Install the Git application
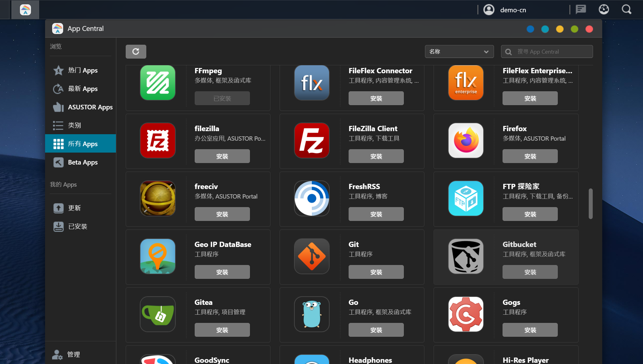The image size is (643, 364). pos(377,272)
